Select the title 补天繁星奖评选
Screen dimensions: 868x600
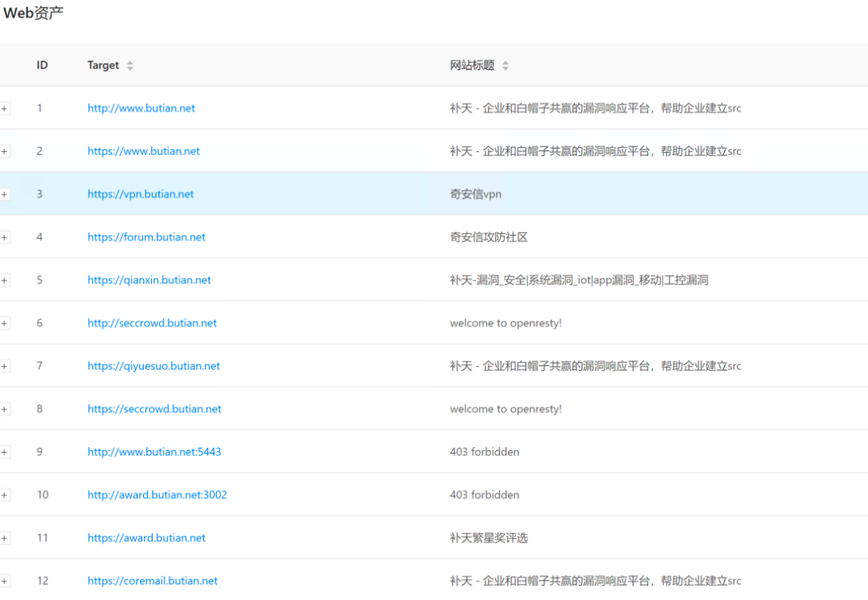pos(489,537)
